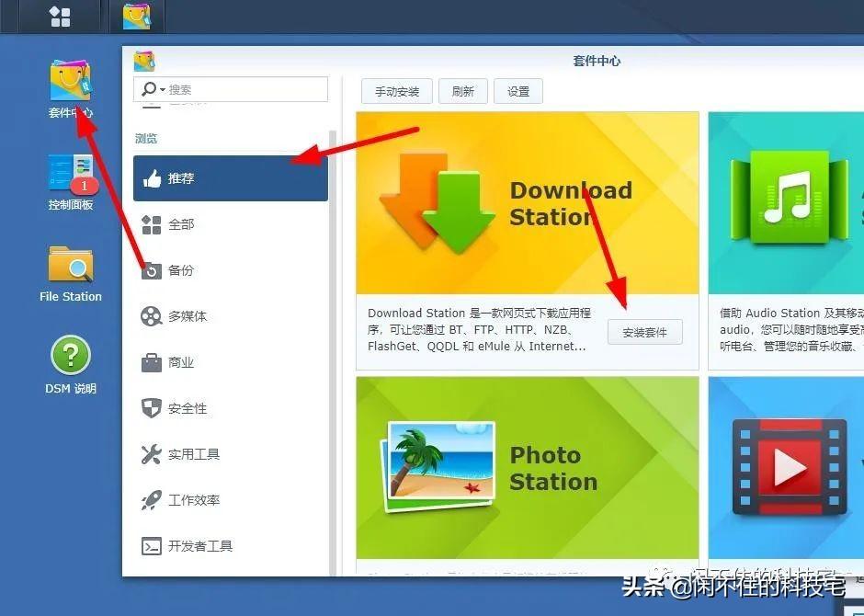Click the film reel icon beside 多媒体
864x616 pixels.
tap(152, 316)
